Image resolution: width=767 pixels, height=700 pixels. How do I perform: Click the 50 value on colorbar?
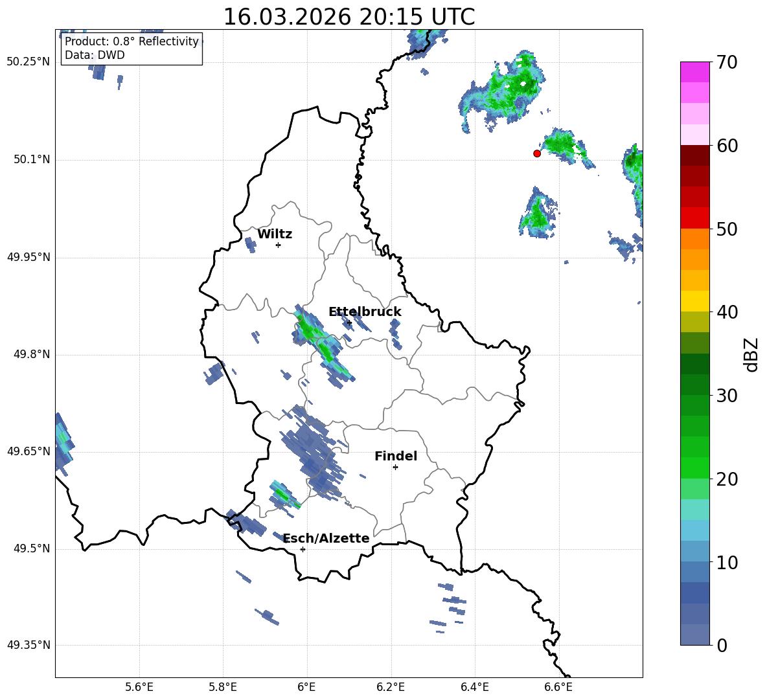click(x=727, y=229)
